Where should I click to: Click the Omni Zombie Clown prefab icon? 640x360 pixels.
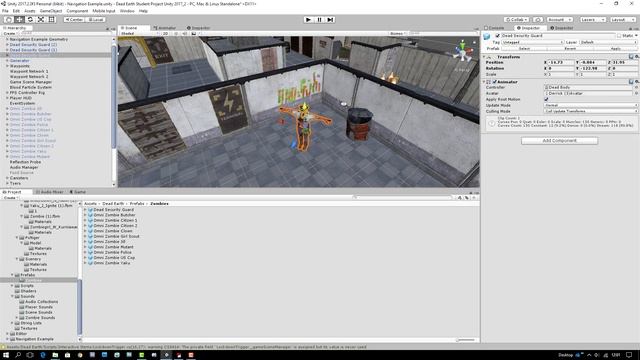coord(91,231)
